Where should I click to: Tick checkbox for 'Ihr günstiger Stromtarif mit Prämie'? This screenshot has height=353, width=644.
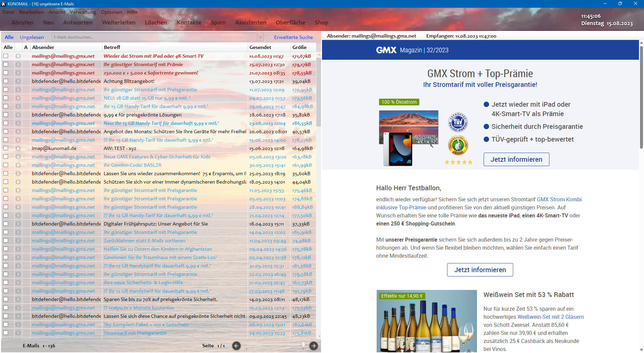[6, 64]
